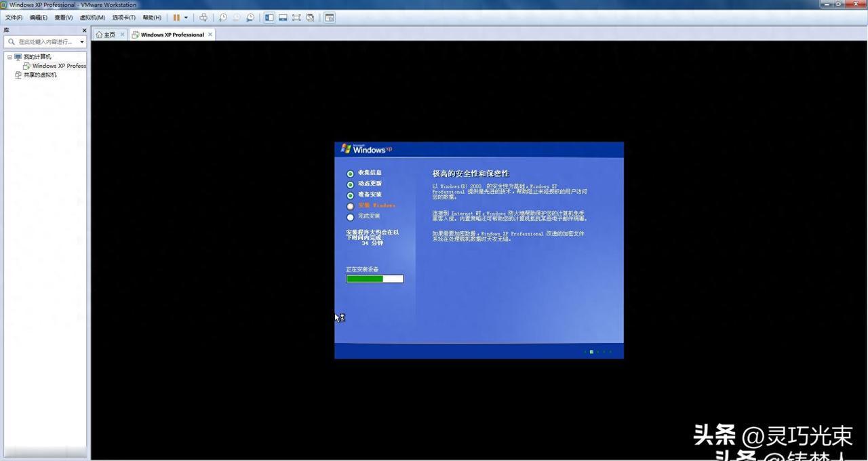868x461 pixels.
Task: Select 我的计算机 in the library tree
Action: pos(37,57)
